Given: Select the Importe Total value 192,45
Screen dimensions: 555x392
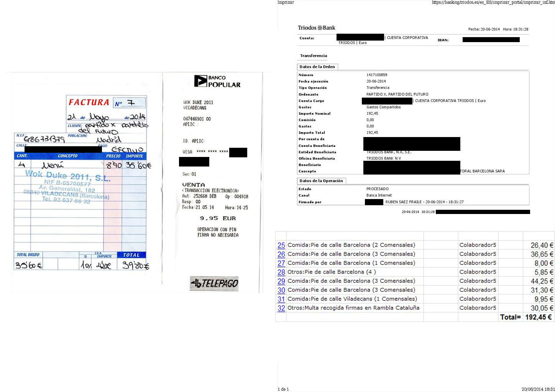Looking at the screenshot, I should coord(372,132).
